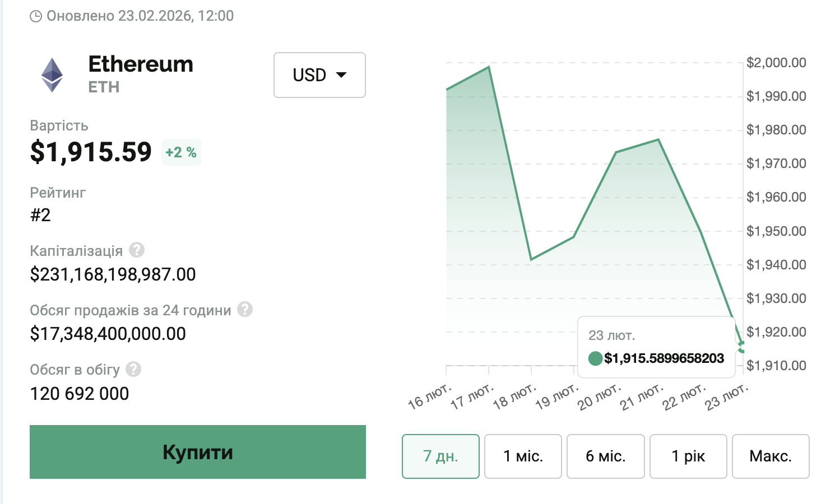Click the 17 лют. peak on chart
This screenshot has width=835, height=504.
point(489,67)
